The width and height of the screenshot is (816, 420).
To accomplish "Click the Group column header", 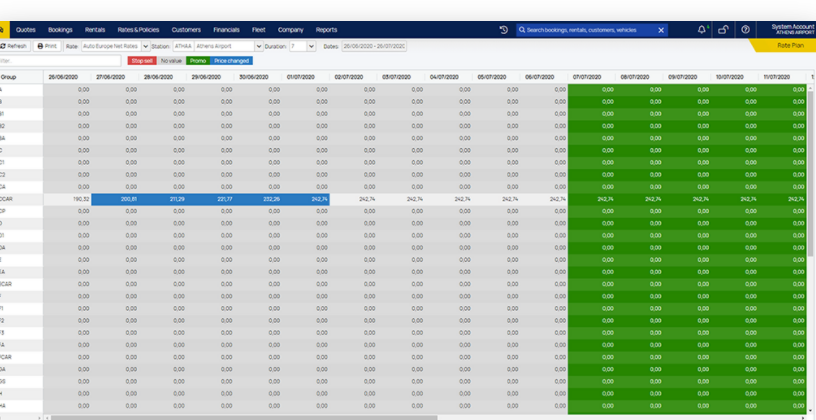I will pyautogui.click(x=21, y=77).
